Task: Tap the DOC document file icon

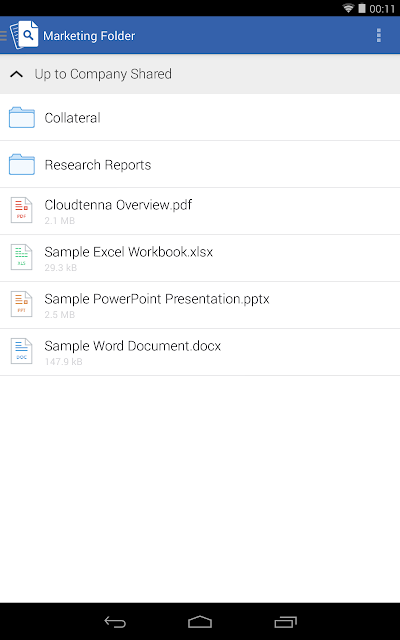Action: tap(21, 351)
